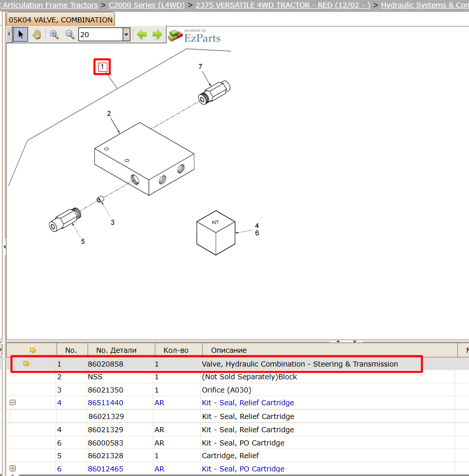
Task: Select the Cartridge, Relief description
Action: [230, 456]
